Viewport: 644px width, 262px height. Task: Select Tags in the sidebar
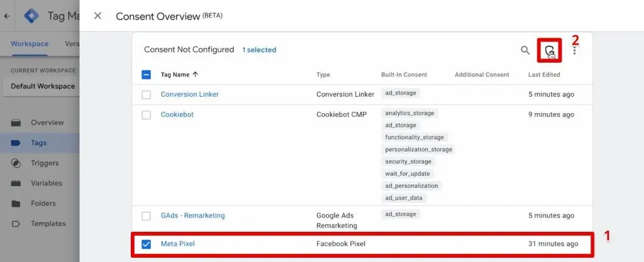[x=38, y=143]
